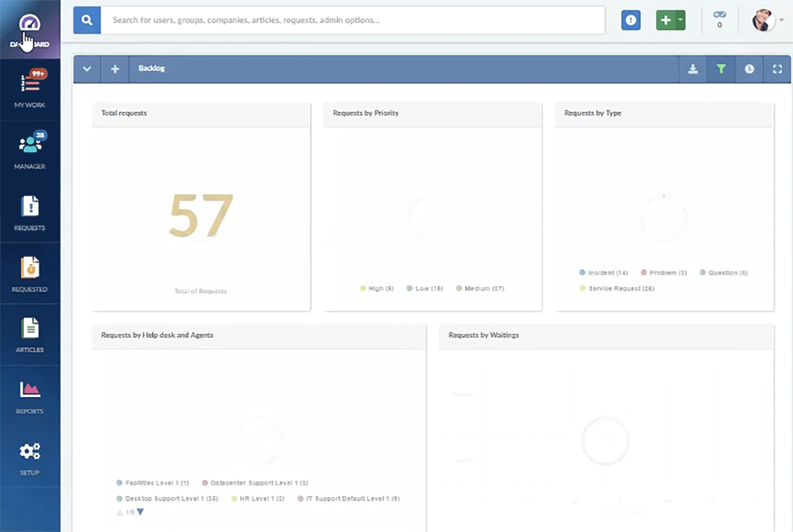Viewport: 793px width, 532px height.
Task: Open Setup from the sidebar
Action: pos(29,457)
